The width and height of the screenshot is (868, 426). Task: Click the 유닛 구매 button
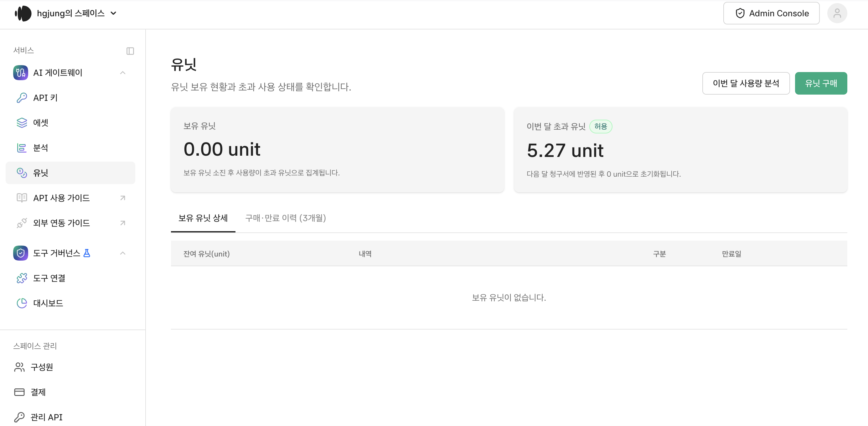[x=821, y=83]
